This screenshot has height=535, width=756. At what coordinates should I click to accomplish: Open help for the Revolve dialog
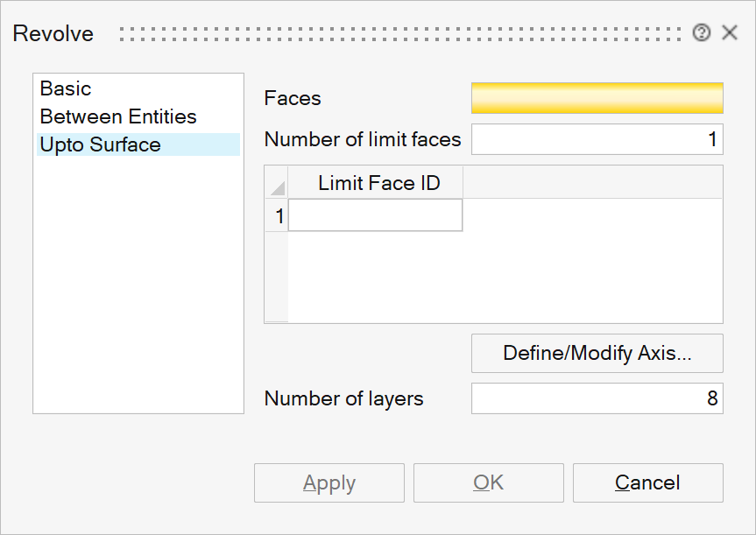click(x=701, y=33)
